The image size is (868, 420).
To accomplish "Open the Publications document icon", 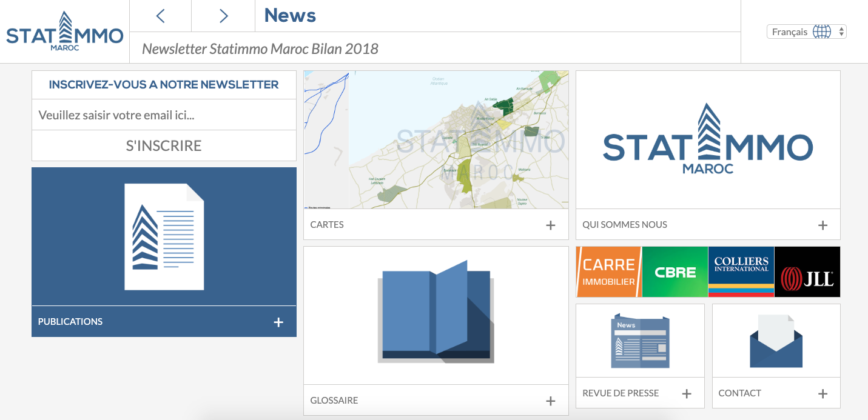I will (x=164, y=236).
